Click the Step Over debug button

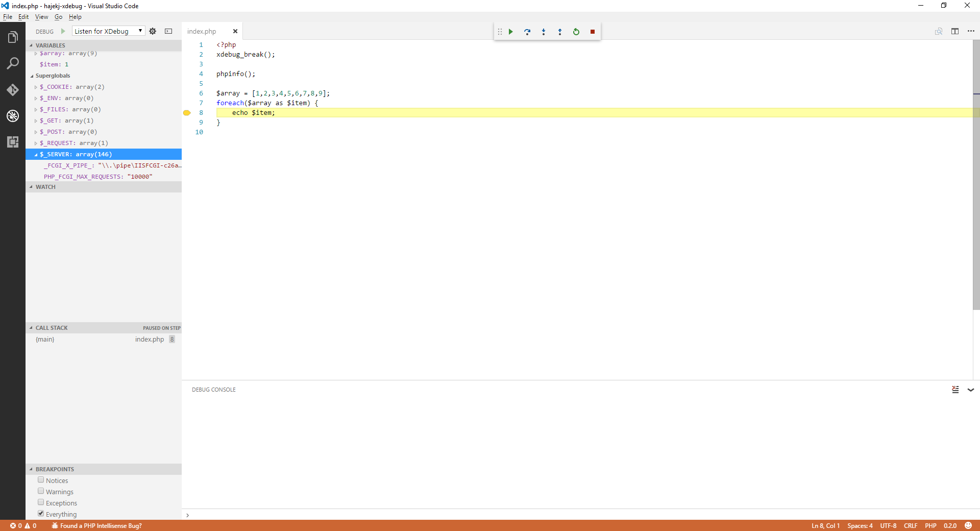[x=527, y=32]
